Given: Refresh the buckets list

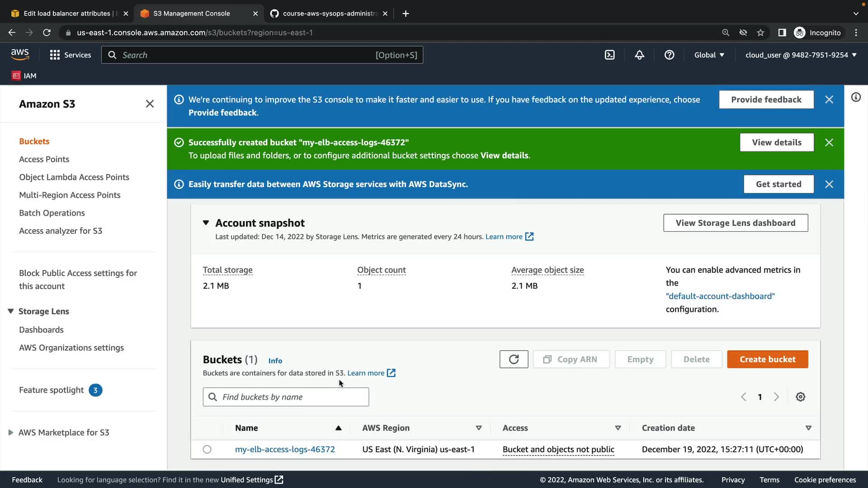Looking at the screenshot, I should (x=514, y=359).
